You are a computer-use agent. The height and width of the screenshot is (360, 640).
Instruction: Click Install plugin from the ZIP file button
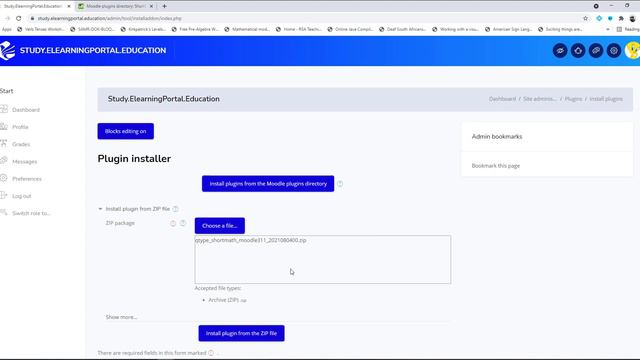(x=241, y=333)
